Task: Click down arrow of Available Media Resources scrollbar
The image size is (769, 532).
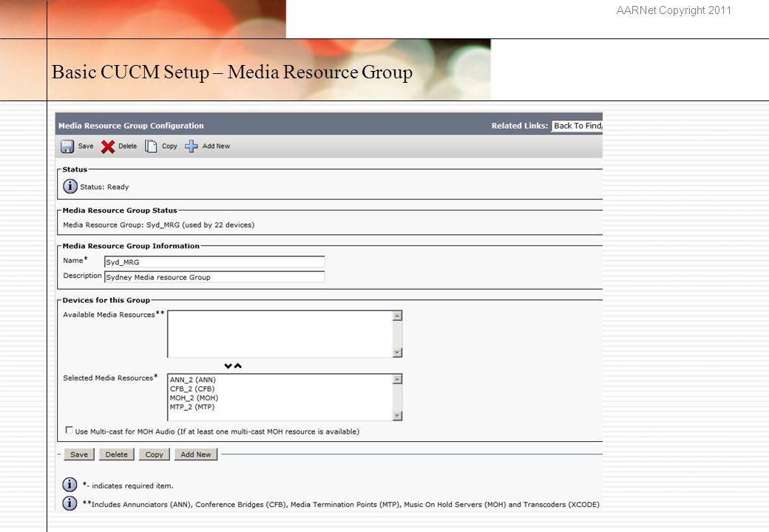Action: click(x=398, y=352)
